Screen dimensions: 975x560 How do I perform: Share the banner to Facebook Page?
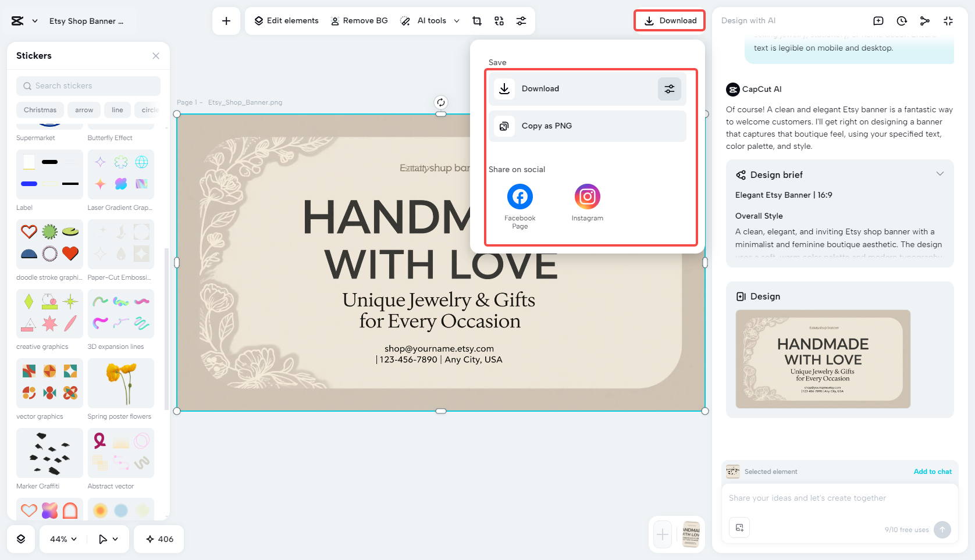(x=519, y=197)
